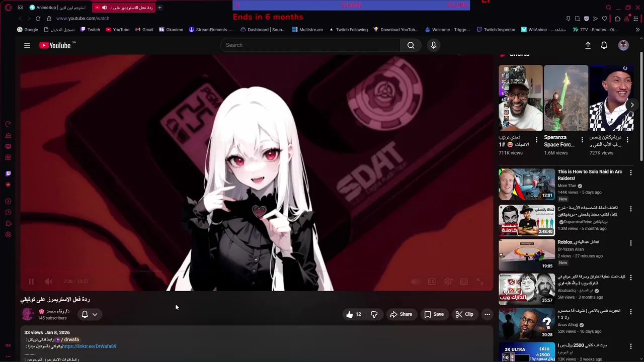The width and height of the screenshot is (644, 362).
Task: Open the channel avatar below the video
Action: [28, 314]
